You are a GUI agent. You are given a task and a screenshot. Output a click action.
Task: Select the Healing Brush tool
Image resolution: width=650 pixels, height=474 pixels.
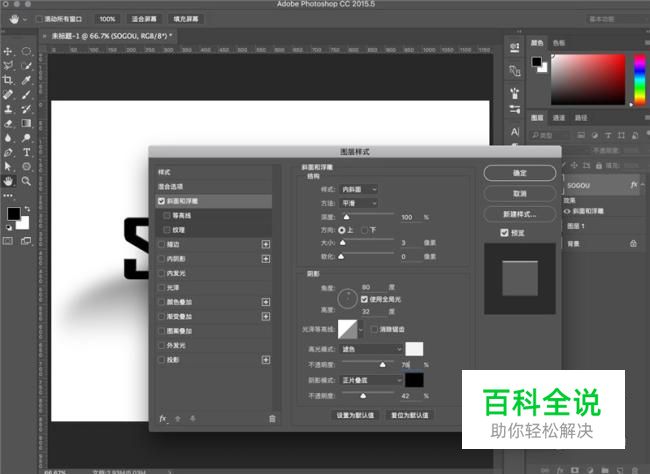[8, 95]
